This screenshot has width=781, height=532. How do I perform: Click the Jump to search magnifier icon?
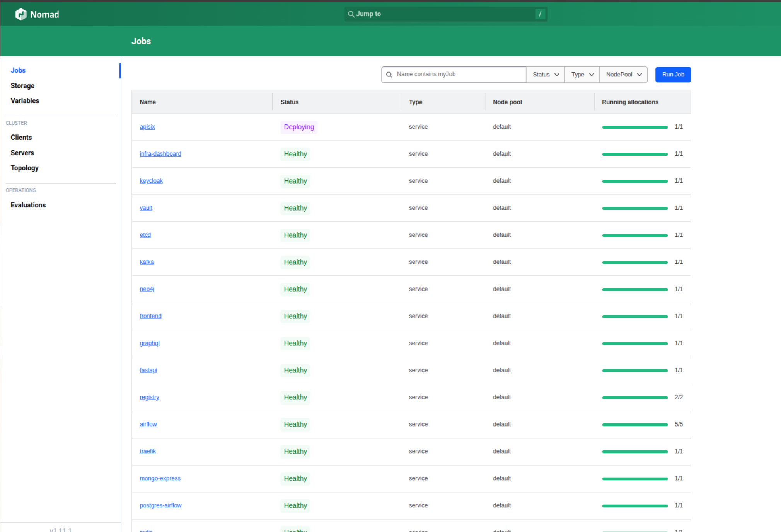(351, 14)
